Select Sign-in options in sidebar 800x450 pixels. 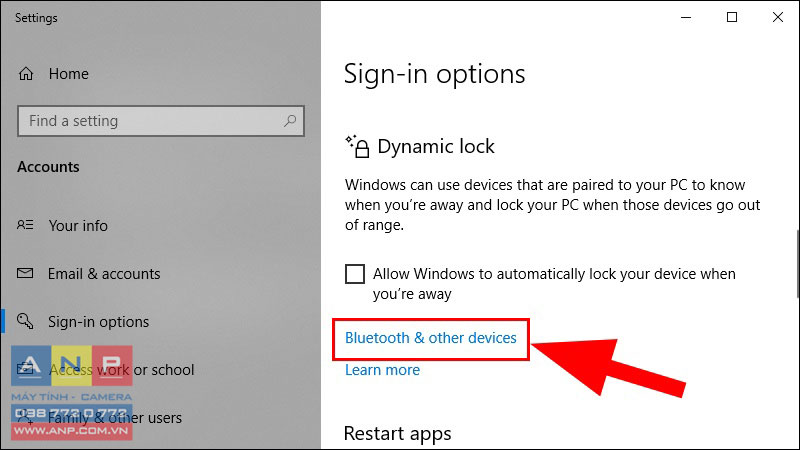98,322
